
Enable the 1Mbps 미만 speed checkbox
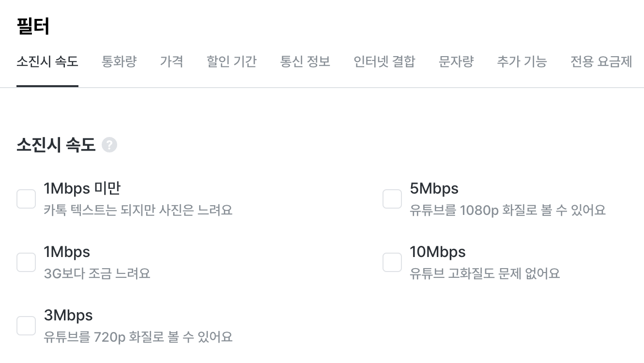[x=26, y=199]
